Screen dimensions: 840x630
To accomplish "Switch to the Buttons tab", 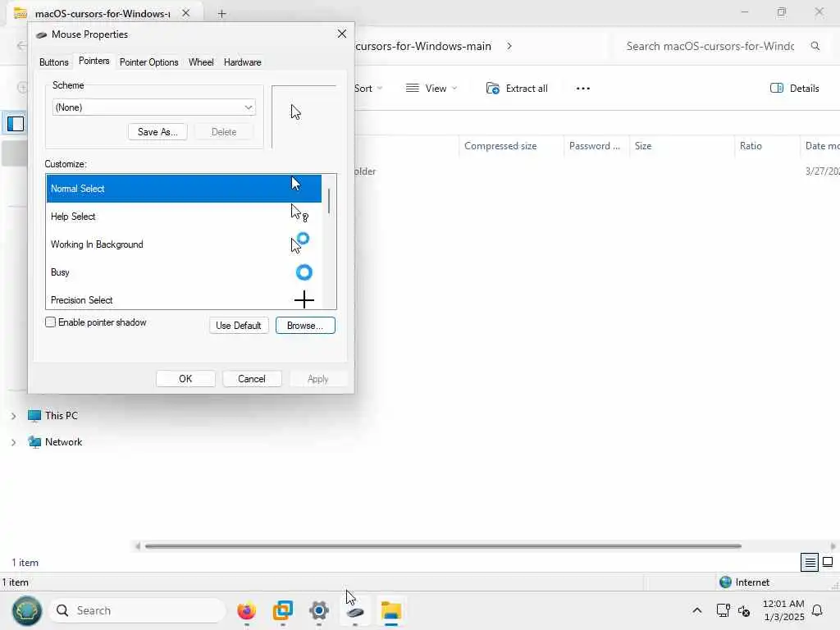I will click(x=53, y=62).
